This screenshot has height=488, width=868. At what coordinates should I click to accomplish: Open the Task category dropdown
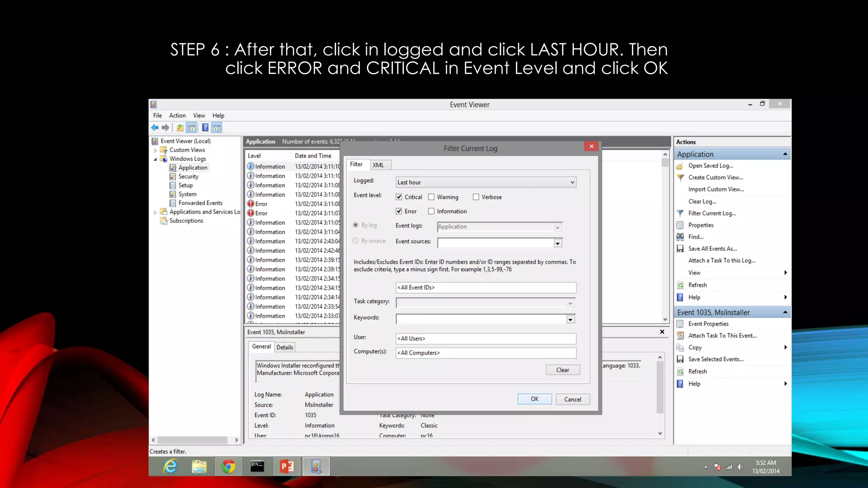coord(570,303)
